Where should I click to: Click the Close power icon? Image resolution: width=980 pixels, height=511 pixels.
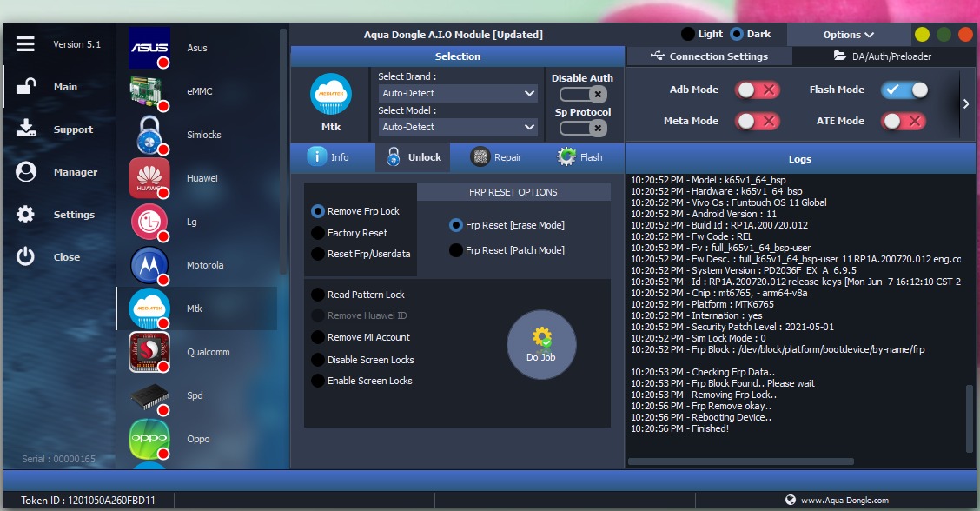(25, 256)
